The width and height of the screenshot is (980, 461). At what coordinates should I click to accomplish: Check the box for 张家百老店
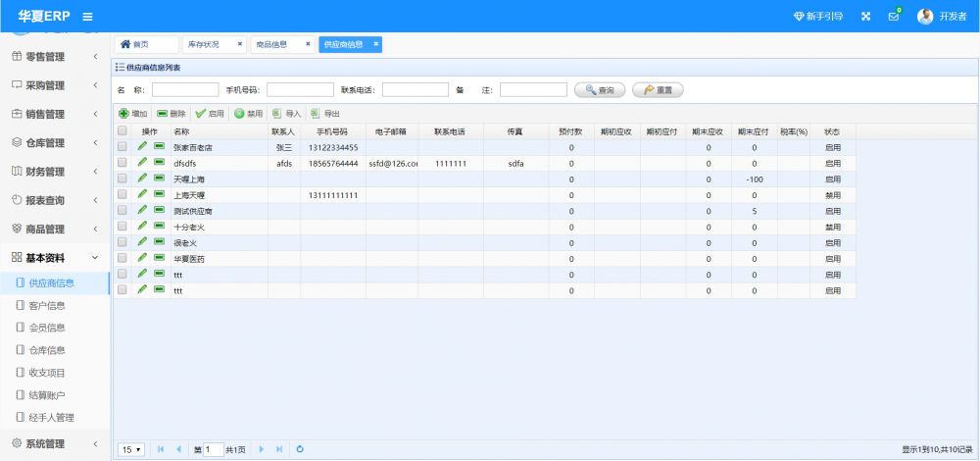coord(122,146)
